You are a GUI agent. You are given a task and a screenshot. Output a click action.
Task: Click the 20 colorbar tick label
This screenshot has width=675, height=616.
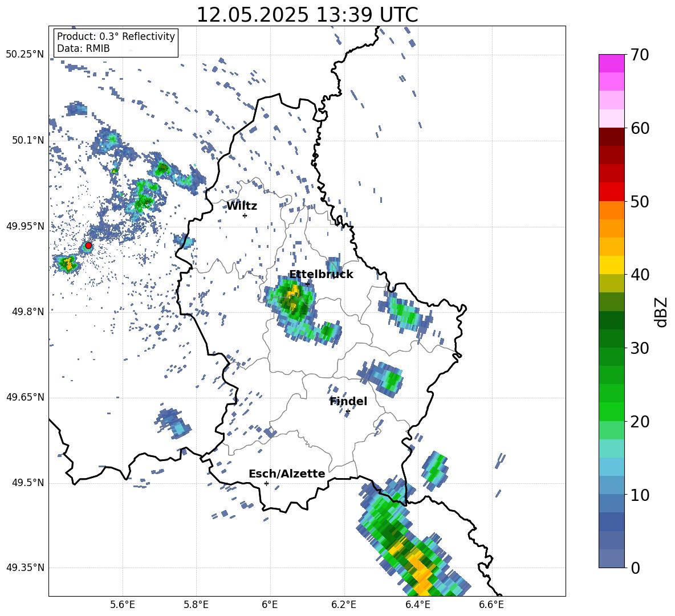(640, 421)
